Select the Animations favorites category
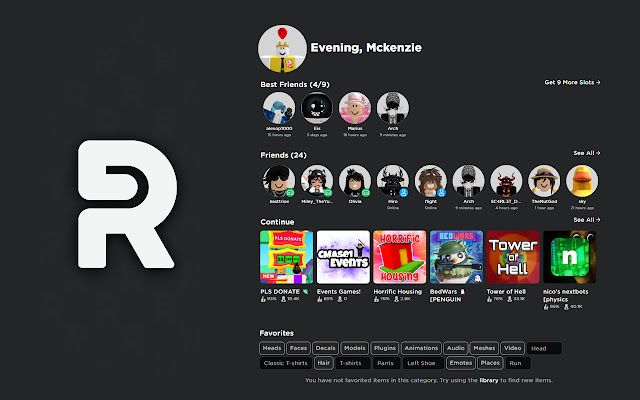Screen dimensions: 640x400 point(421,348)
